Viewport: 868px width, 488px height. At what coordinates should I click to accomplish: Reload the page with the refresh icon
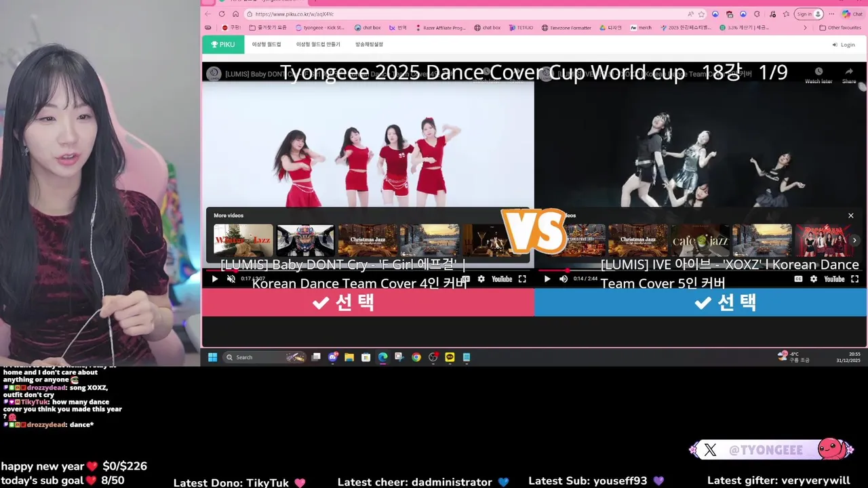(222, 14)
